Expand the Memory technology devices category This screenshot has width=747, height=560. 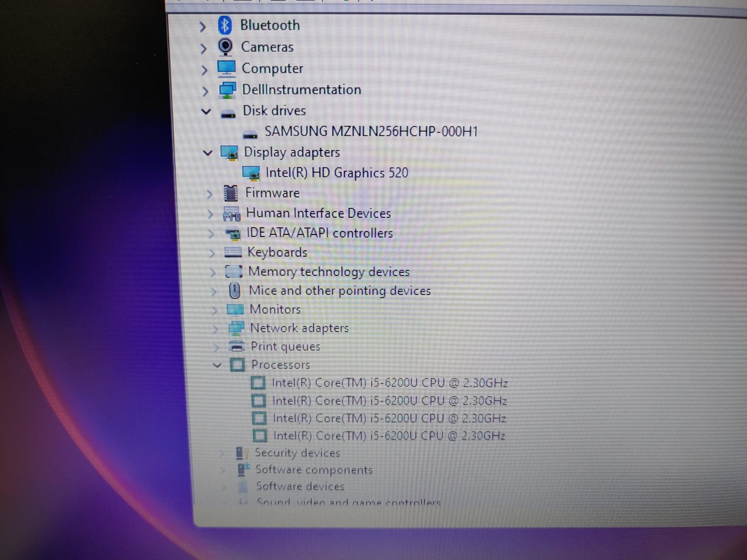click(213, 272)
